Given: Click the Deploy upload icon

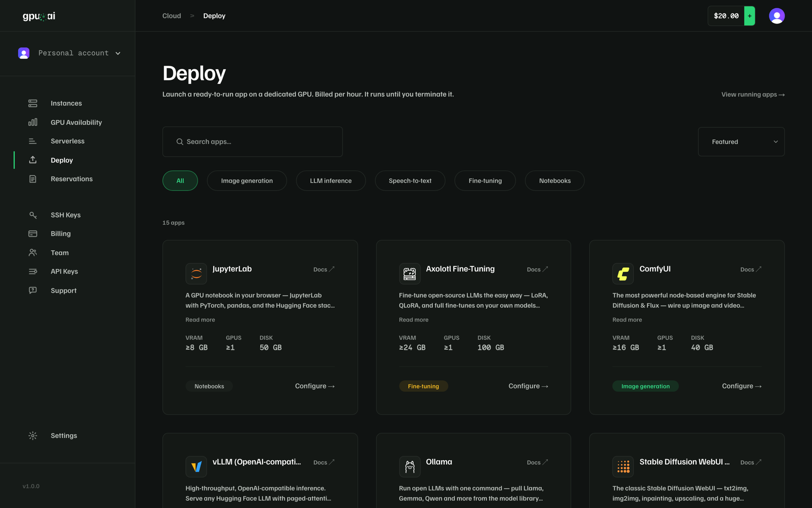Looking at the screenshot, I should (x=32, y=160).
